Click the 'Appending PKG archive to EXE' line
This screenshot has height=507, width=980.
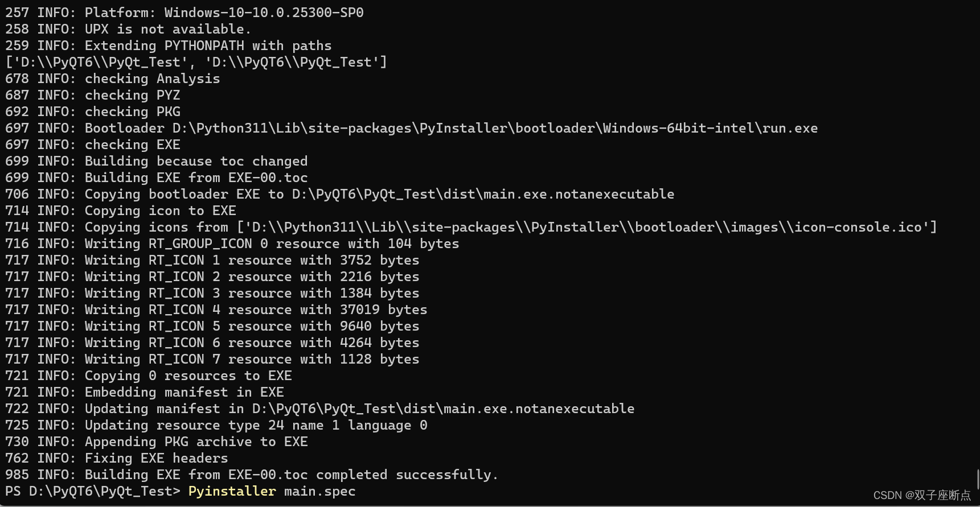click(157, 442)
